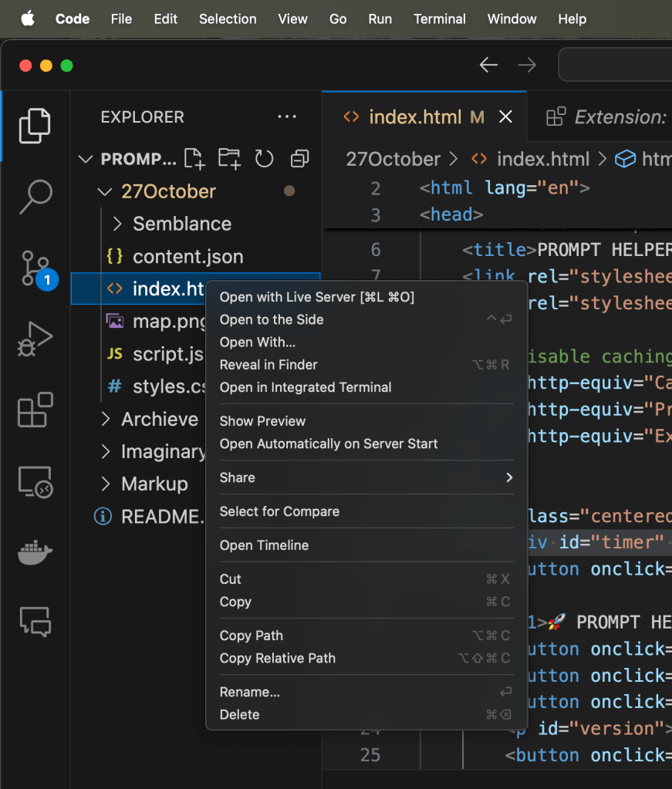Expand the Archieve folder
This screenshot has width=672, height=789.
coord(105,419)
